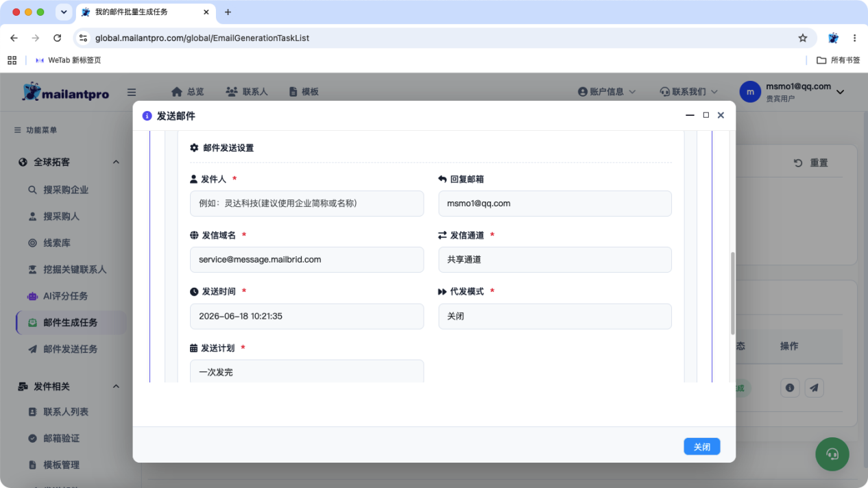Maximize the 发送邮件 dialog
Screen dimensions: 868x488
coord(706,116)
